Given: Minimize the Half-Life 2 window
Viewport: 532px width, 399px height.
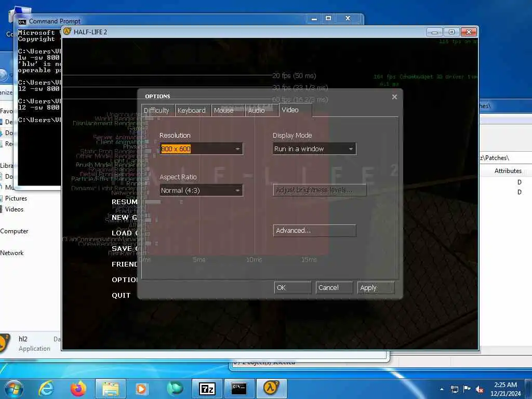Looking at the screenshot, I should tap(434, 32).
